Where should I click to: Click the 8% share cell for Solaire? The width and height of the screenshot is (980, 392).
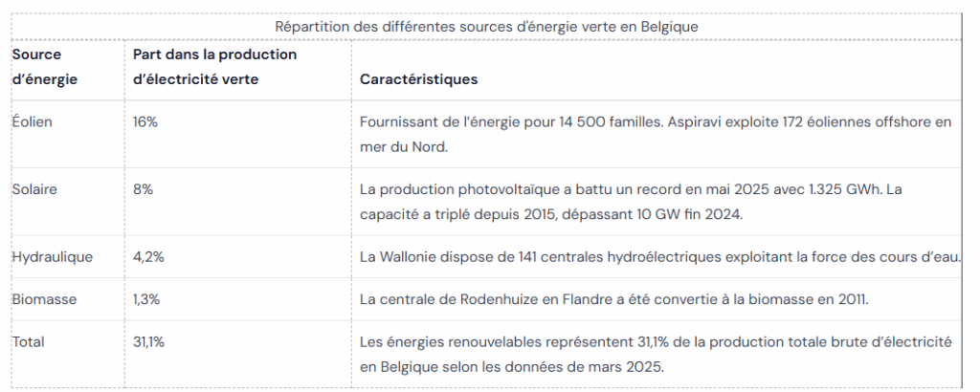[x=143, y=189]
